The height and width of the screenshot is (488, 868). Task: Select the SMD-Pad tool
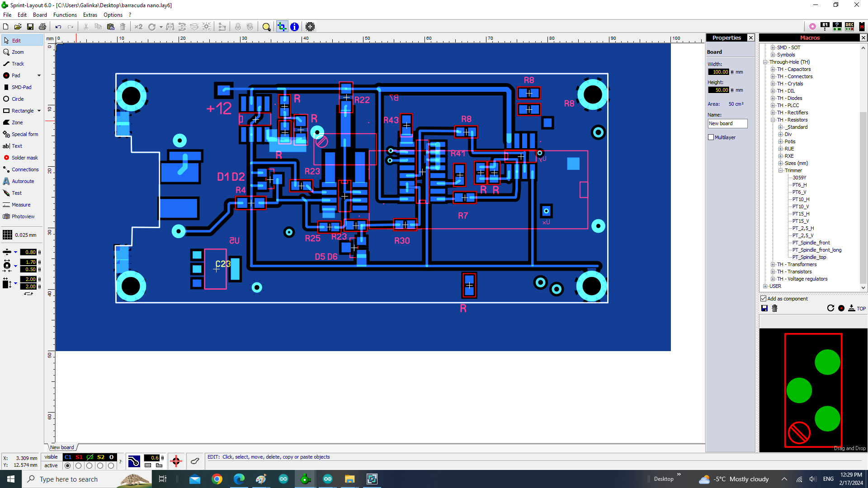pos(21,87)
